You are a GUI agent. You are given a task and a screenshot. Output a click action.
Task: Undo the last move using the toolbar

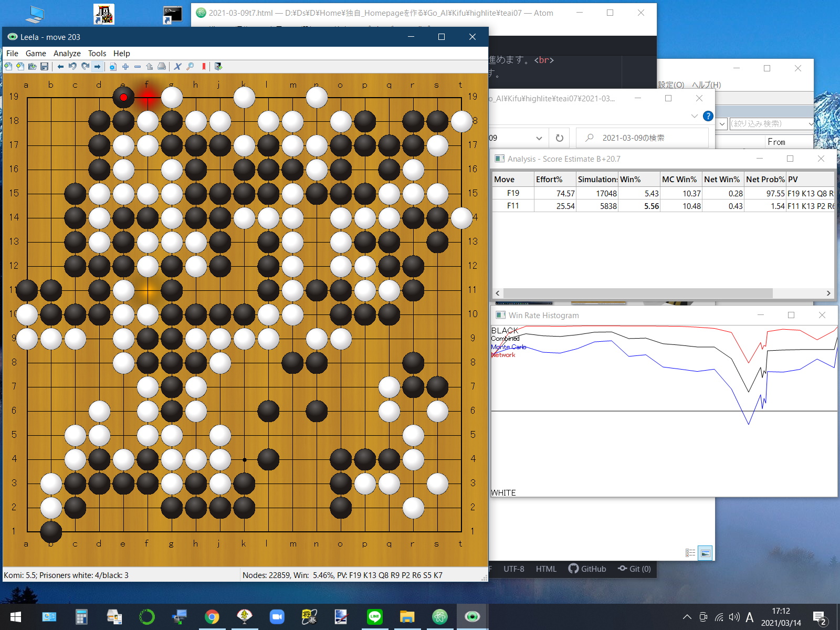72,67
